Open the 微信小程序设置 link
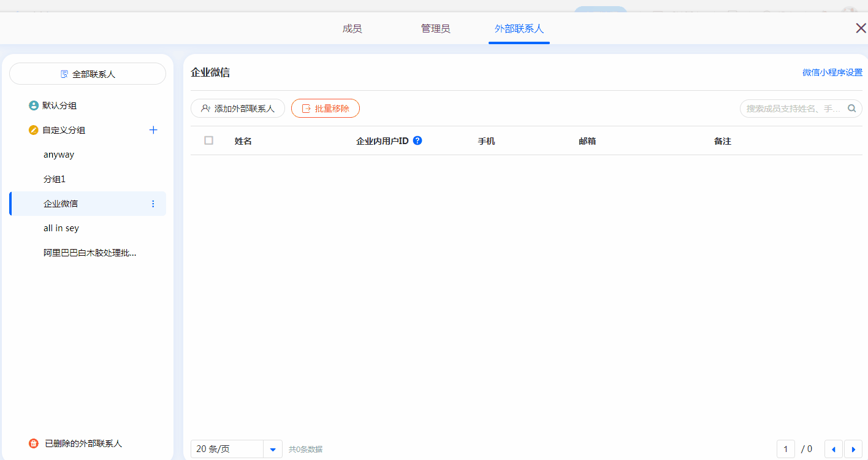The width and height of the screenshot is (868, 460). tap(832, 72)
